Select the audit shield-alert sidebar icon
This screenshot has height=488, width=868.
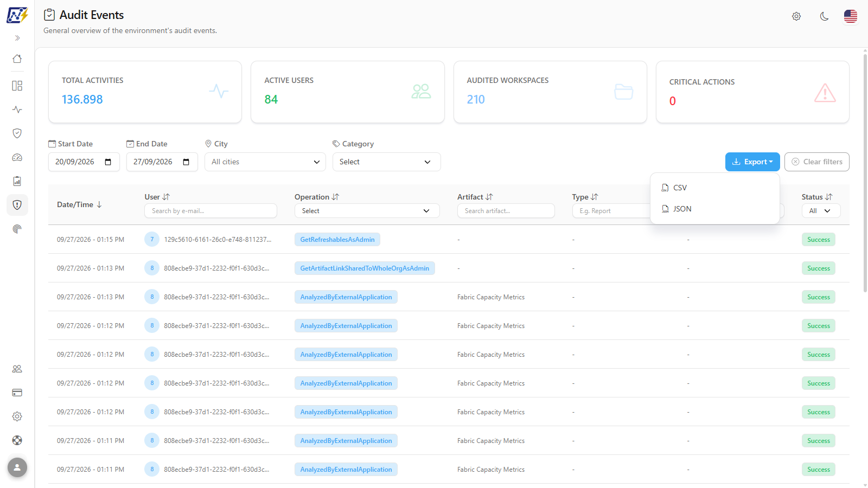17,205
